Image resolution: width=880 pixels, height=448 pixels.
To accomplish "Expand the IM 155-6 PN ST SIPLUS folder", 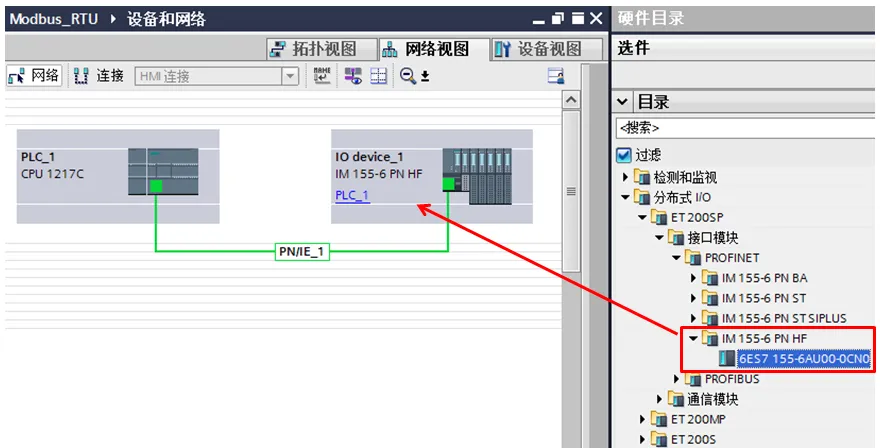I will pos(693,319).
